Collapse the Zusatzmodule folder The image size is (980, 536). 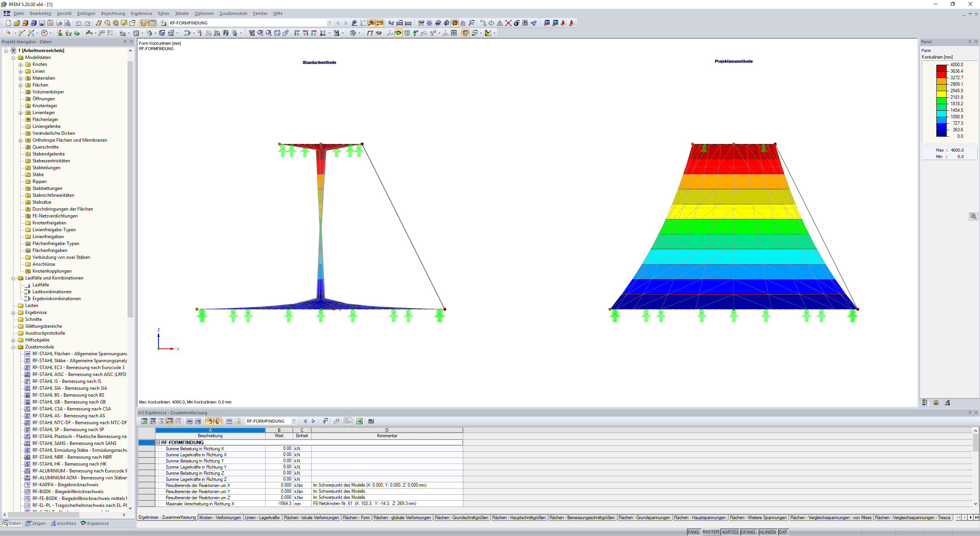[13, 347]
